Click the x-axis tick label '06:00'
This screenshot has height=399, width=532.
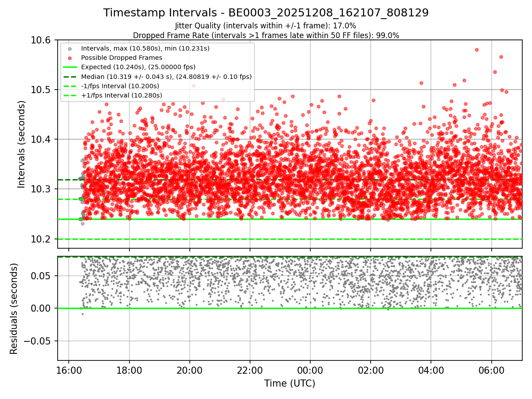coord(492,370)
